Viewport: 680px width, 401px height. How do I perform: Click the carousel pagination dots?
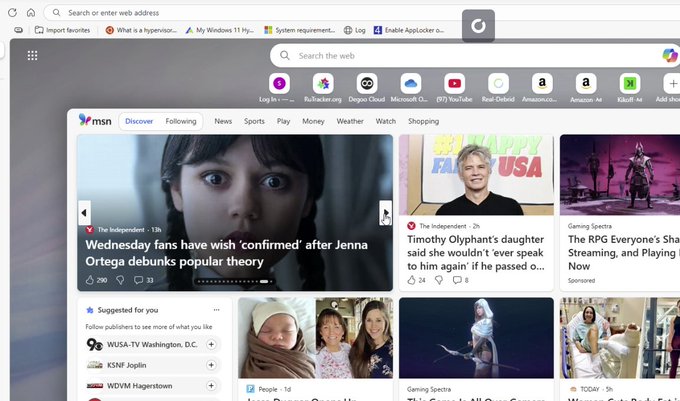(x=235, y=281)
